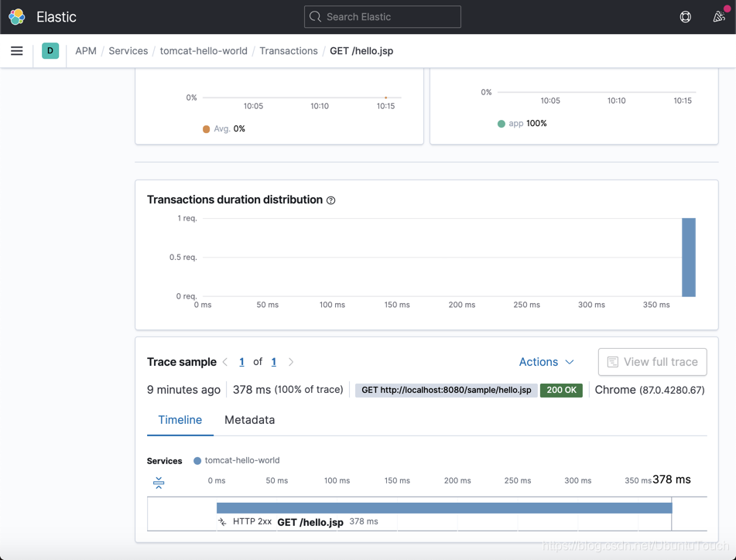Click the collapse waterfall toggle icon
The image size is (736, 560).
[159, 483]
